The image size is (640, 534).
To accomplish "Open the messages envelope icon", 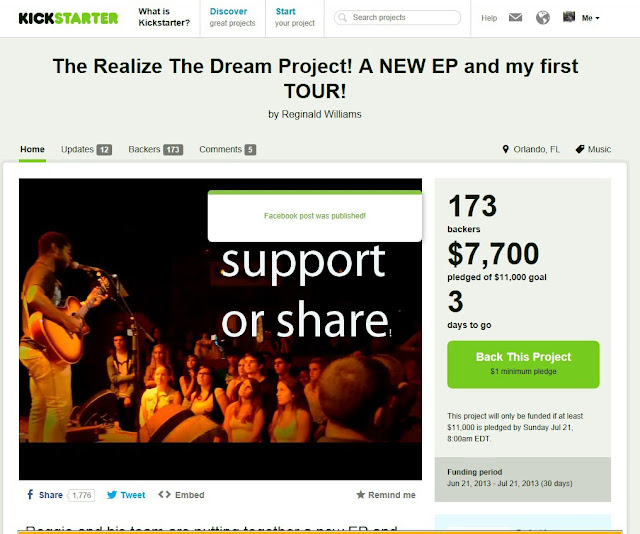I will 516,18.
